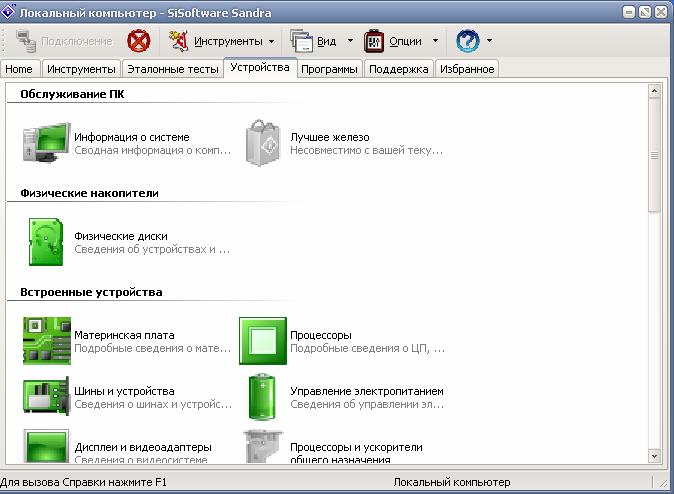Screen dimensions: 674x494
Task: Open Процессоры и ускорители общего назначения icon
Action: click(263, 446)
